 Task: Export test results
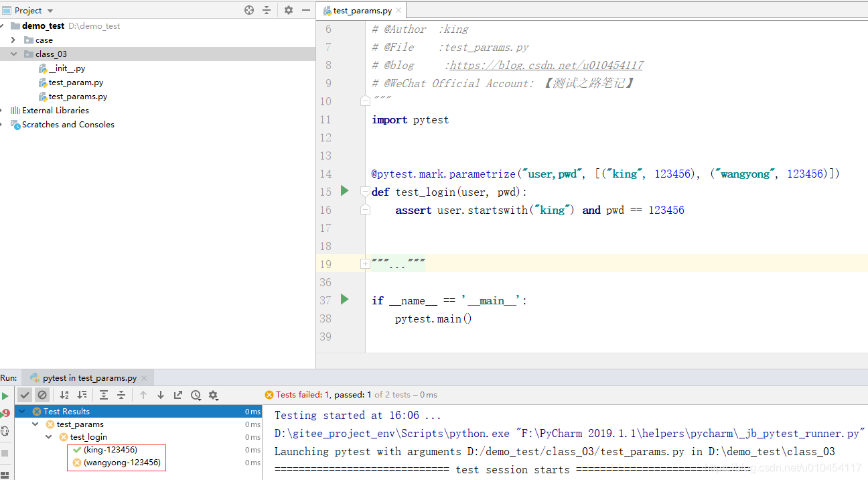(178, 395)
